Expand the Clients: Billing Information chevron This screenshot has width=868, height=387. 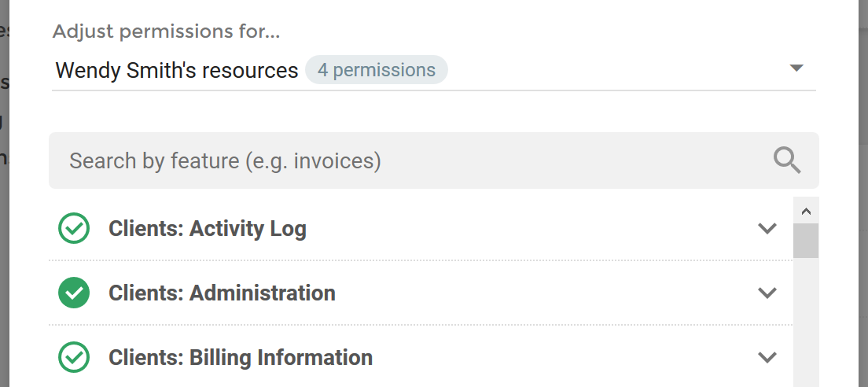tap(767, 357)
